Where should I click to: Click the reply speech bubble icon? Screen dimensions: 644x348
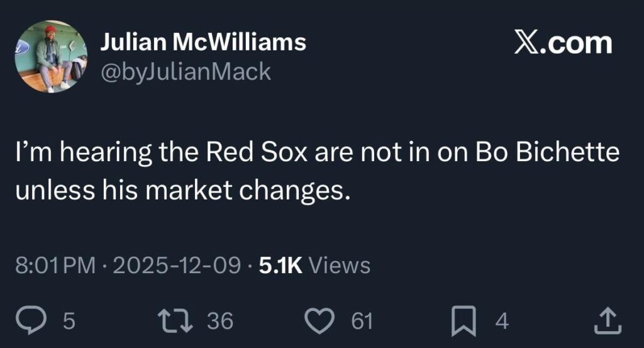point(44,322)
